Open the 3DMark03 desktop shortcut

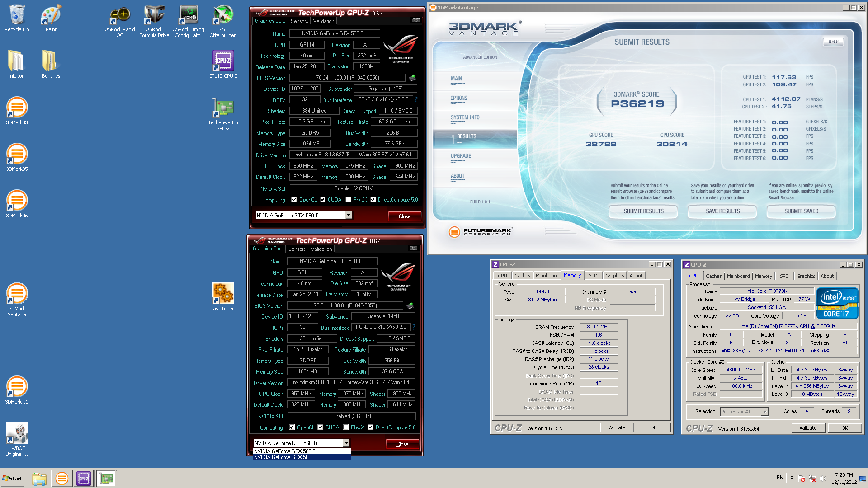(17, 111)
